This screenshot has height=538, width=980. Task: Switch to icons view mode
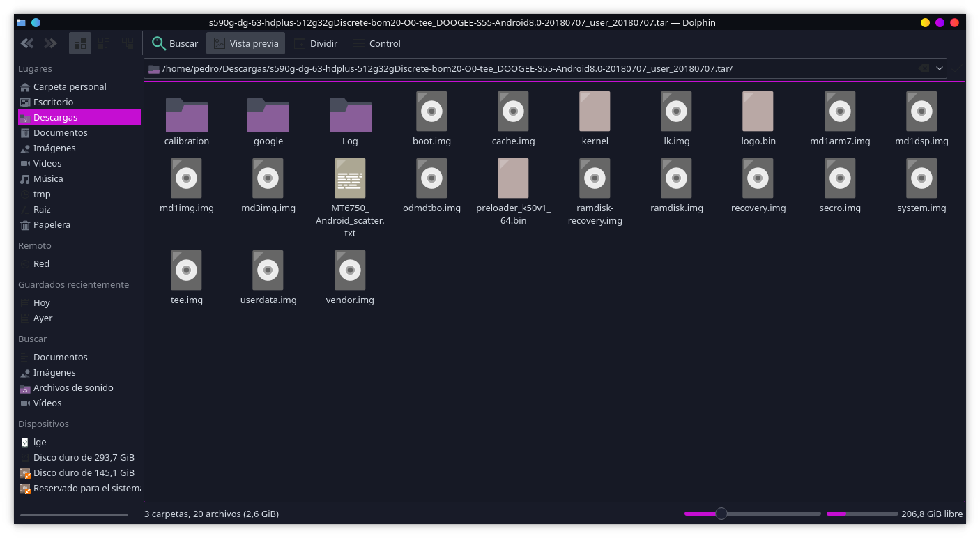80,43
